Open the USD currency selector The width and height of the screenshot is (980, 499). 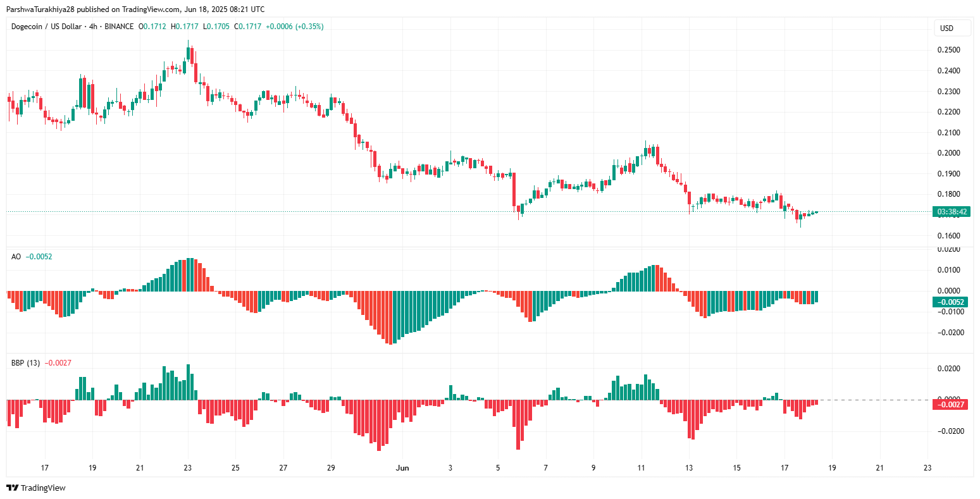pyautogui.click(x=946, y=28)
